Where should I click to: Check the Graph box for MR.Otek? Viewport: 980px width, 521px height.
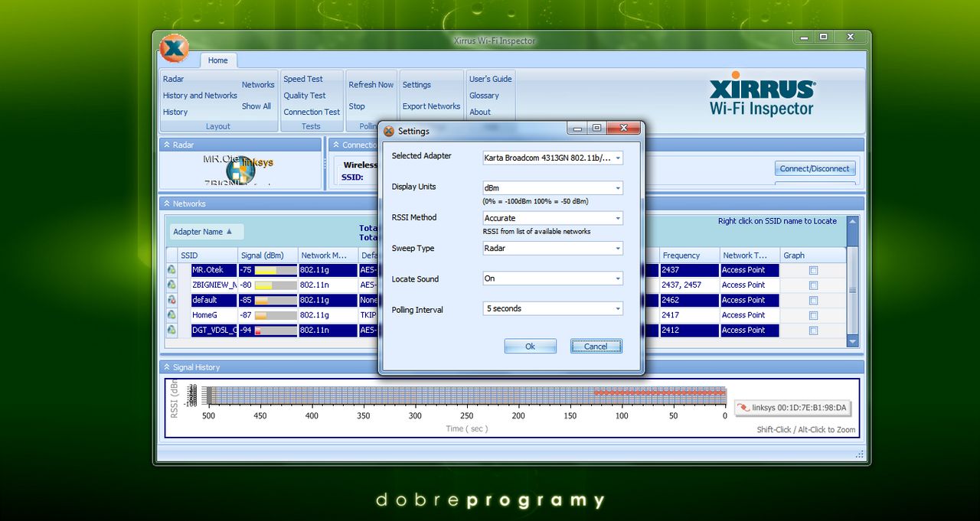point(813,270)
